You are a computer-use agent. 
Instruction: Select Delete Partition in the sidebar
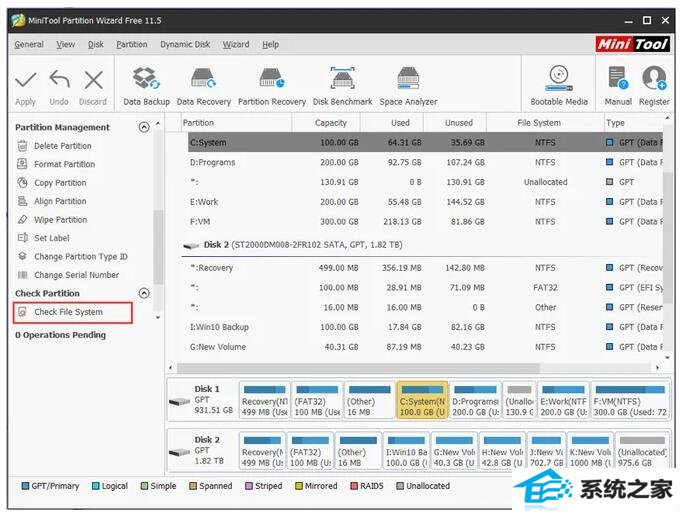click(63, 146)
